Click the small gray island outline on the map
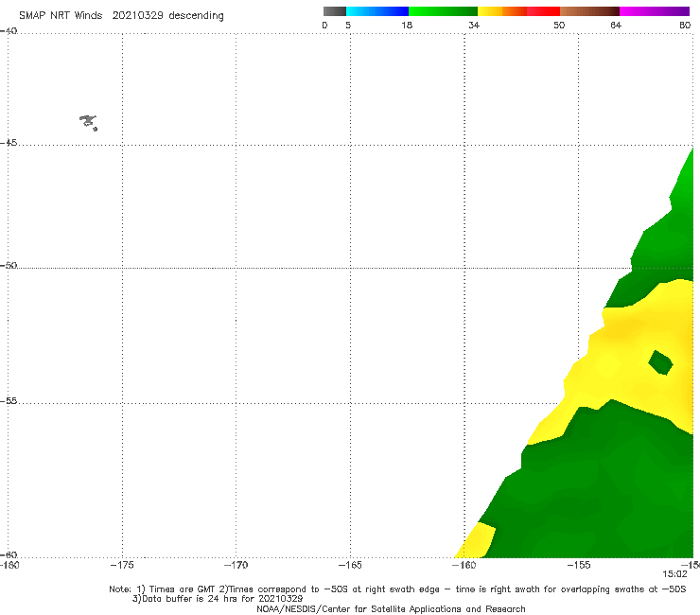700x615 pixels. coord(88,122)
